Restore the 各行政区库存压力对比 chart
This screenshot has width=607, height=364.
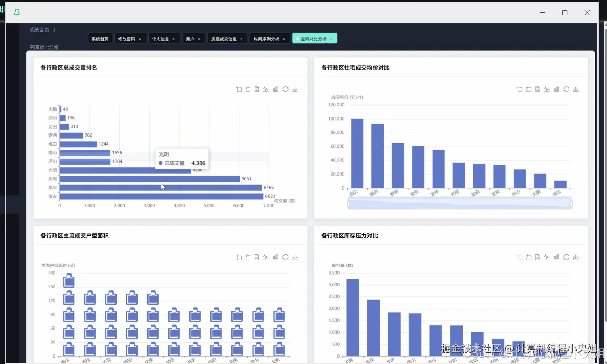(566, 257)
